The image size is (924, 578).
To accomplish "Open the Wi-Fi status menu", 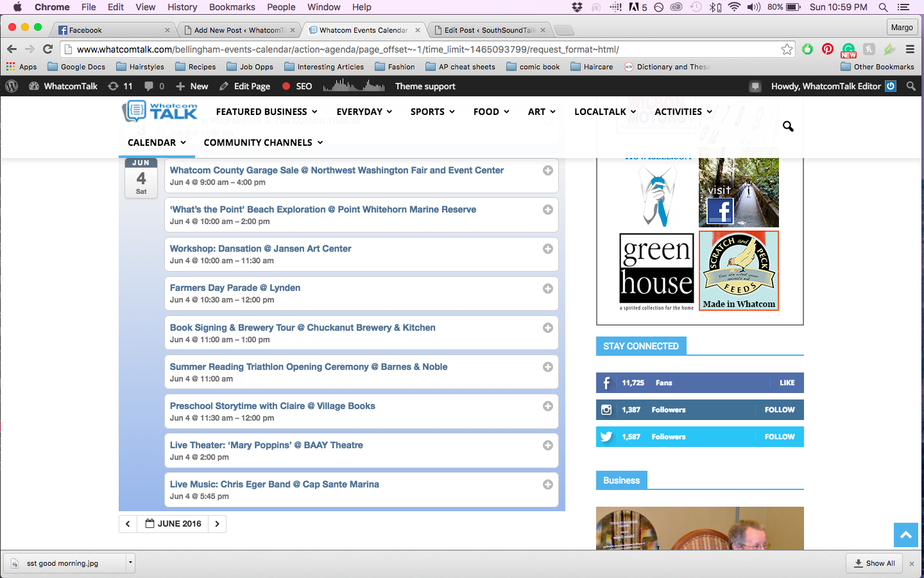I will click(734, 7).
